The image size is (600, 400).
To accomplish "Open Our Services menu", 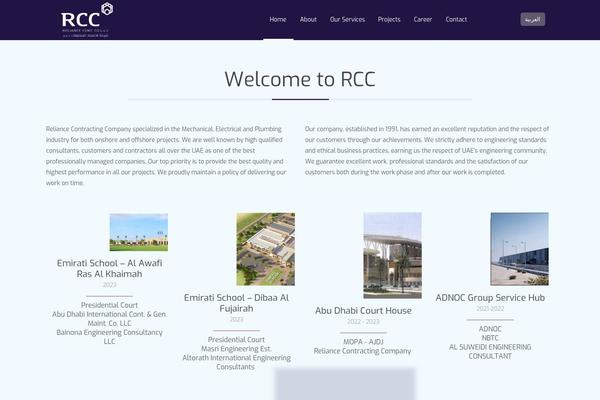I will coord(347,20).
